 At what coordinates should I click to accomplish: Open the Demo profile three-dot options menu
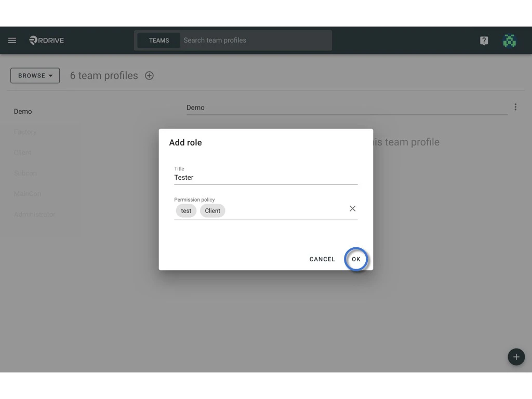(515, 107)
